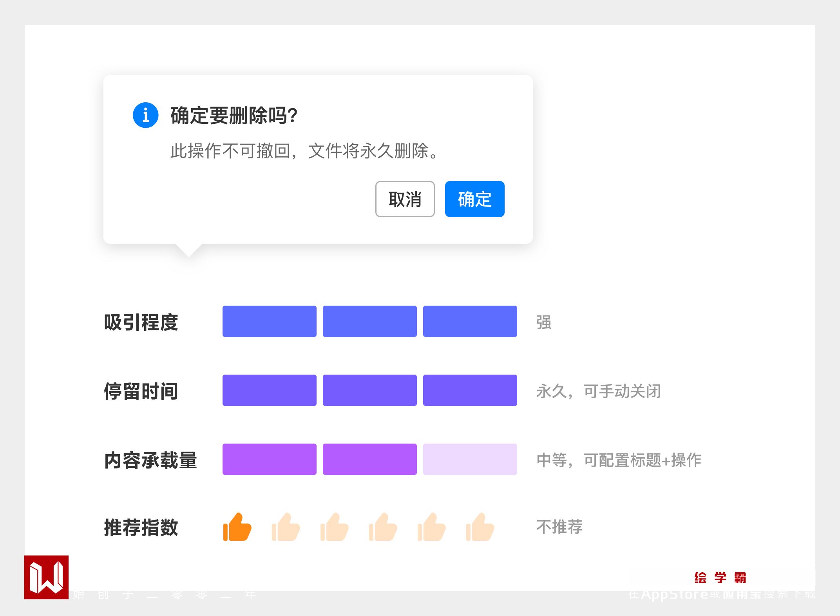Viewport: 840px width, 616px height.
Task: Click the fourth thumbs-up rating icon
Action: point(383,527)
